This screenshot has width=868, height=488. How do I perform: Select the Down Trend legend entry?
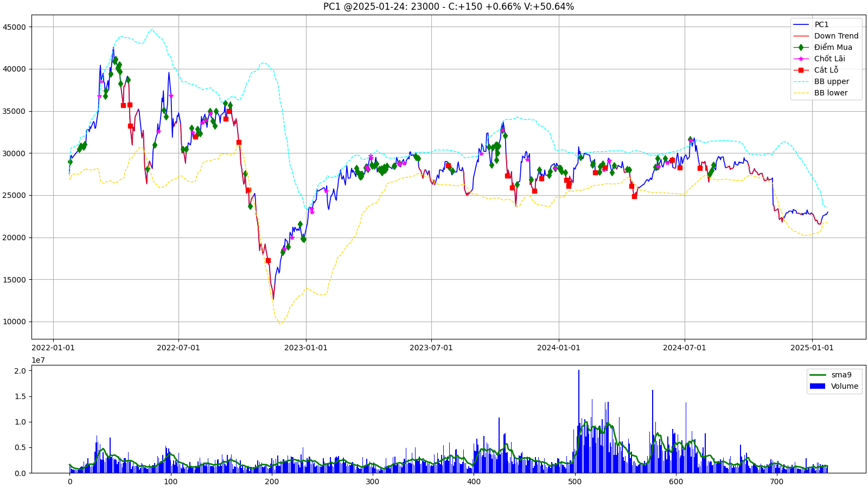pos(826,36)
